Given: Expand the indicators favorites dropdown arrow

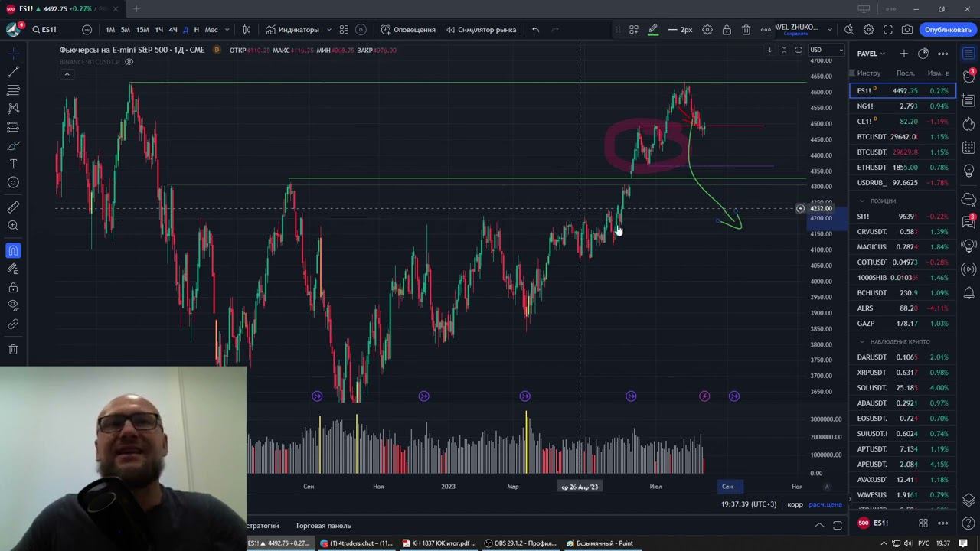Looking at the screenshot, I should point(329,30).
